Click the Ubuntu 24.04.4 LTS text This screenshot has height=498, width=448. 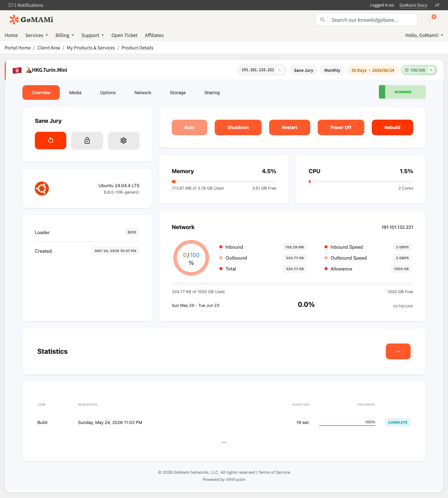point(119,186)
